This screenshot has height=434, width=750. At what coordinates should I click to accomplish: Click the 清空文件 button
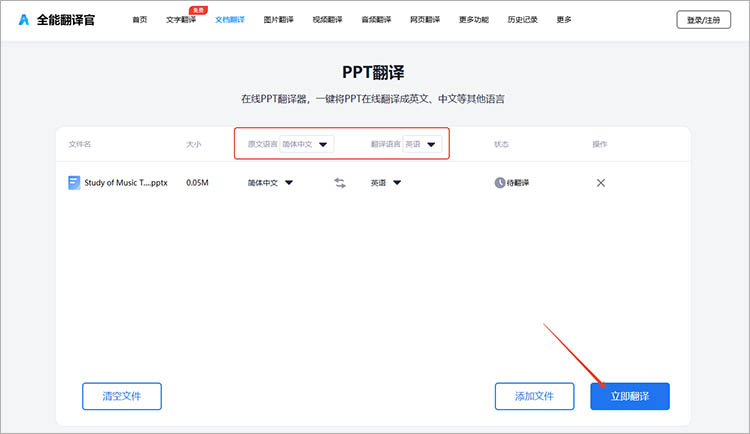122,396
